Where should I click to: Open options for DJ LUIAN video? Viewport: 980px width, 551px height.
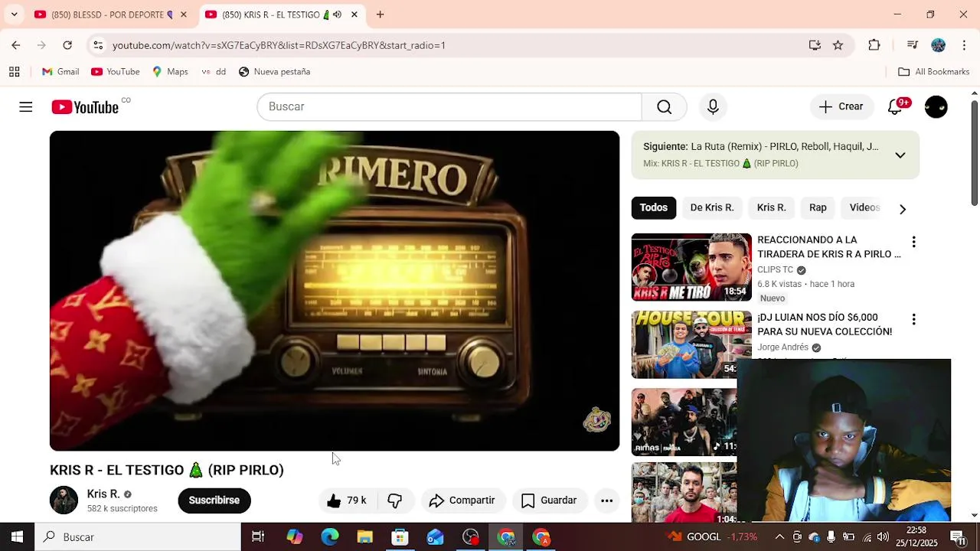coord(913,319)
